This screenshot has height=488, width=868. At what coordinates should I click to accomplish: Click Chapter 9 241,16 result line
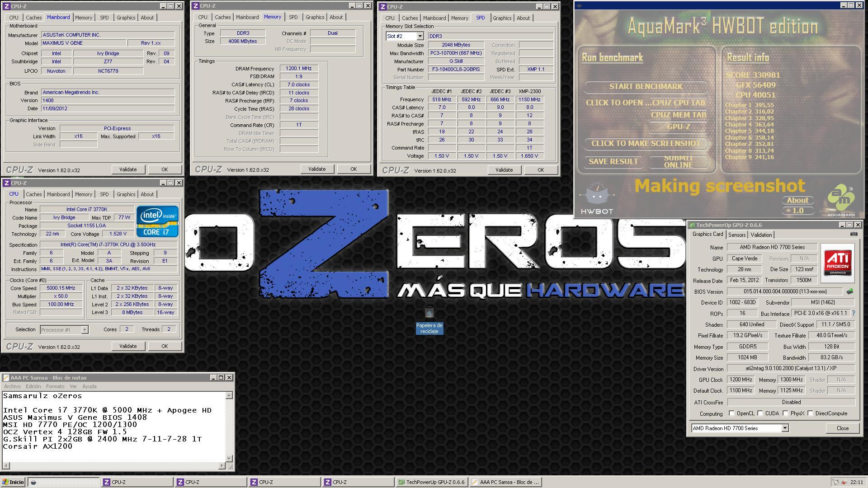point(750,157)
